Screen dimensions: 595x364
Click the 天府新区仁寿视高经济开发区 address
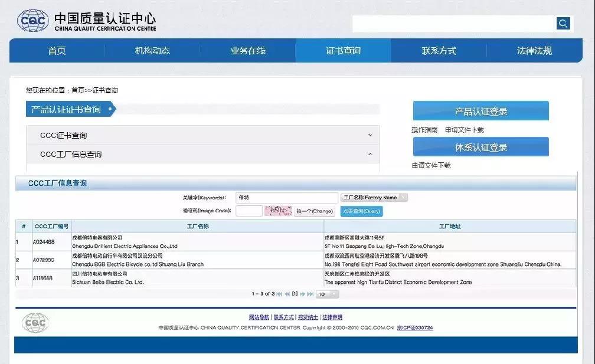tap(357, 274)
